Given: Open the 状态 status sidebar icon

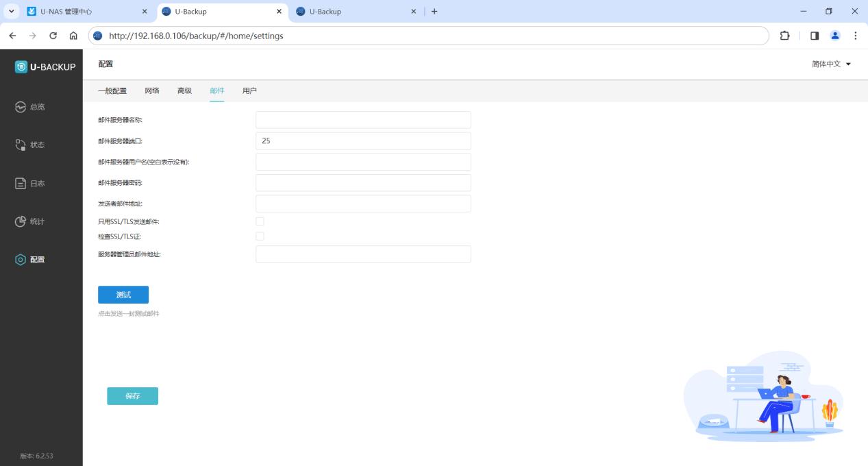Looking at the screenshot, I should click(21, 145).
